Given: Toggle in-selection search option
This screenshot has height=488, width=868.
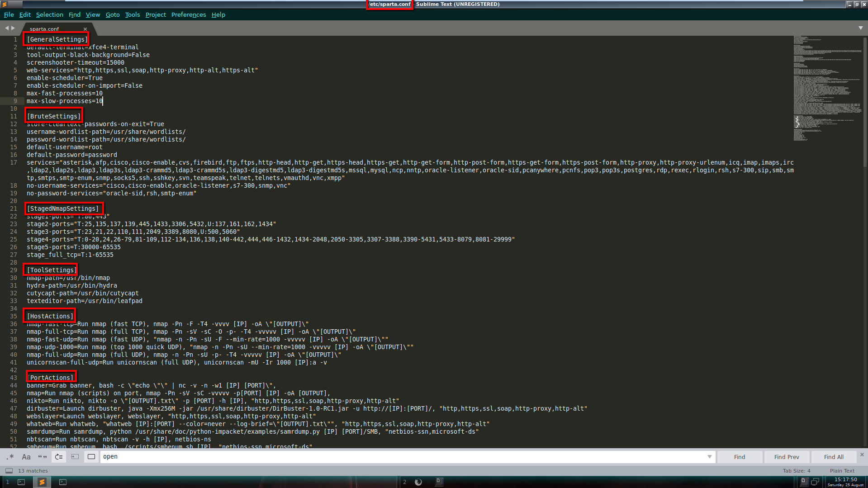Looking at the screenshot, I should click(x=75, y=457).
